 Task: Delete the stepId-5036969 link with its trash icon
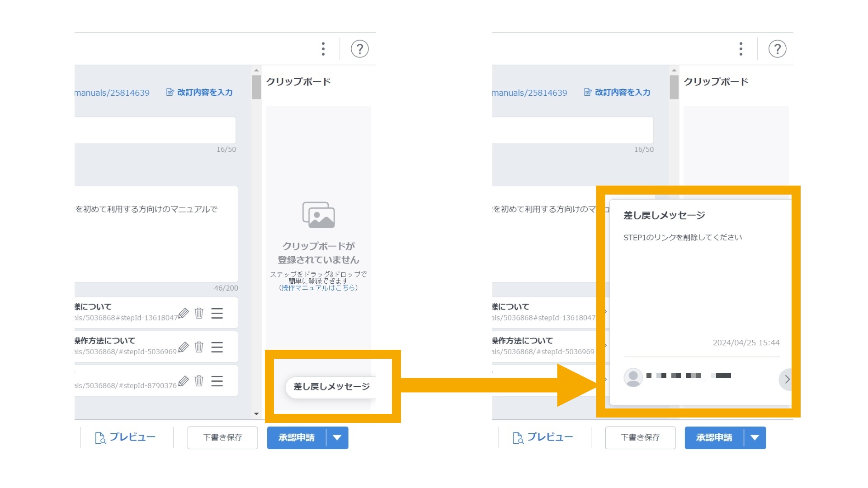(x=199, y=347)
